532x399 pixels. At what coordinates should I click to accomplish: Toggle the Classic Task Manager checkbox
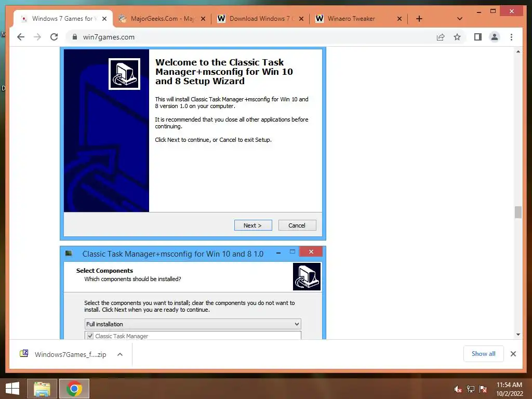[x=90, y=336]
